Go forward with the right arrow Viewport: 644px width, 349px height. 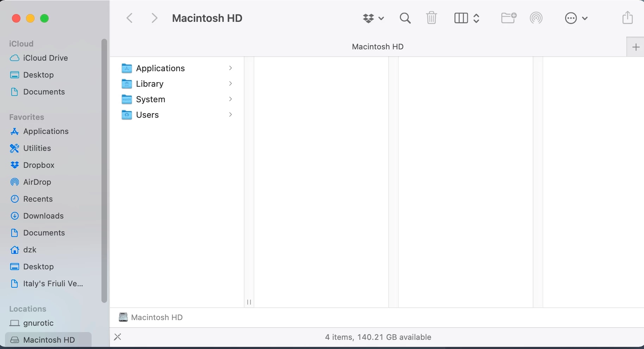pos(154,18)
